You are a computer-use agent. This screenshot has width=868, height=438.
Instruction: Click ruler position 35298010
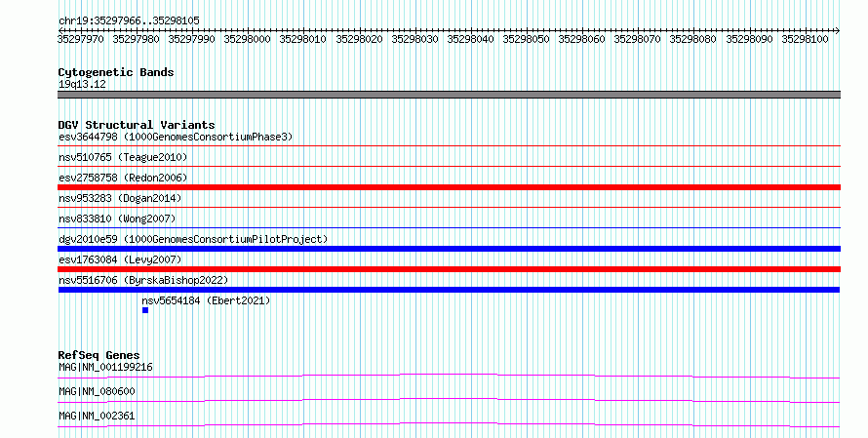pos(302,39)
